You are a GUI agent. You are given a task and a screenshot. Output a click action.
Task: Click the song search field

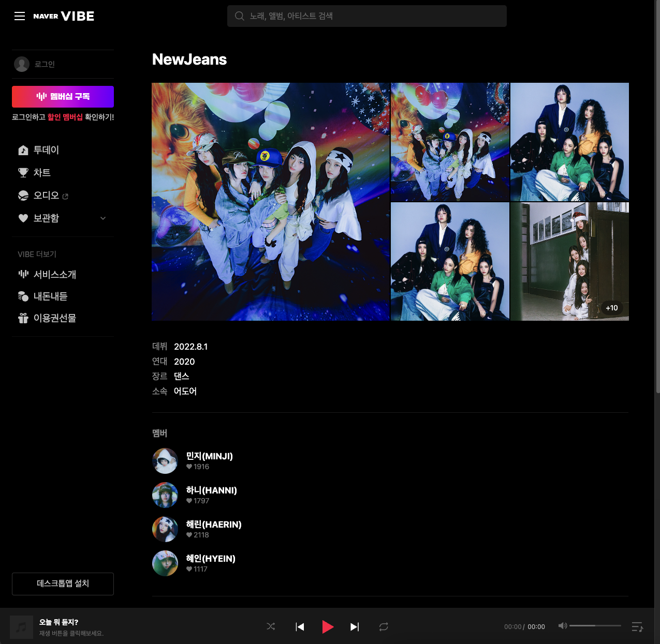[366, 16]
